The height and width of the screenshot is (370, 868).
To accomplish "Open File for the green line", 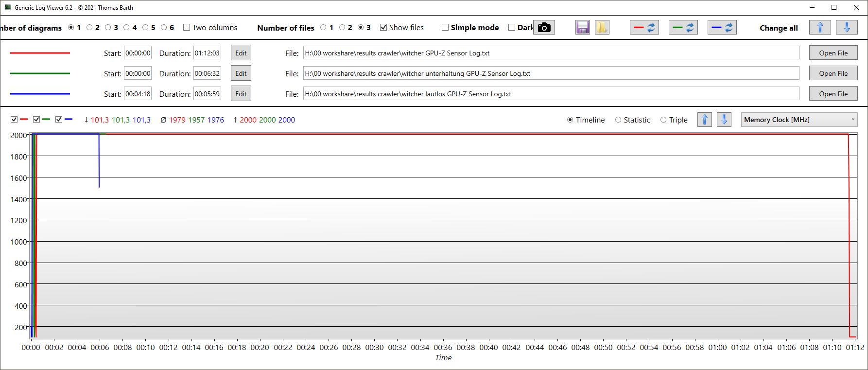I will tap(833, 73).
